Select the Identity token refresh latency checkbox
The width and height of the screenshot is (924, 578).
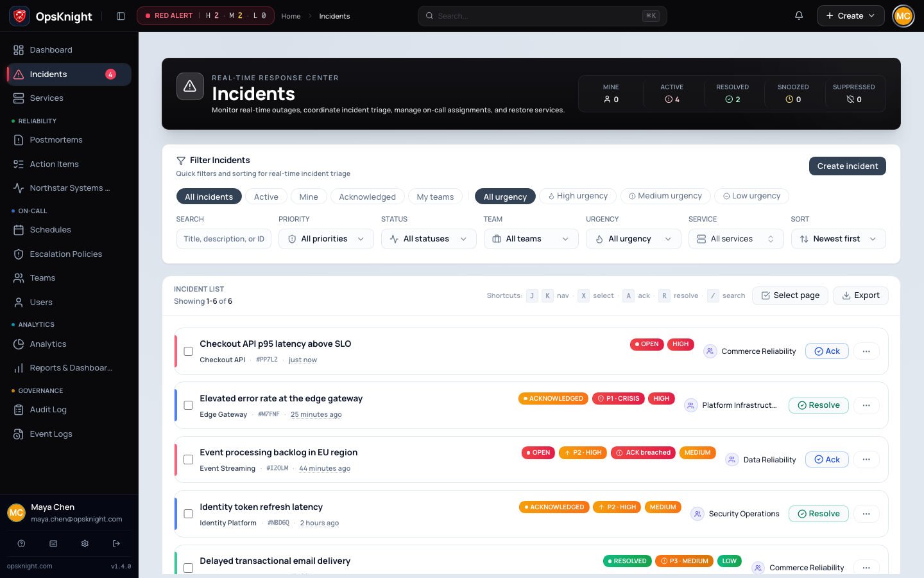pos(189,514)
